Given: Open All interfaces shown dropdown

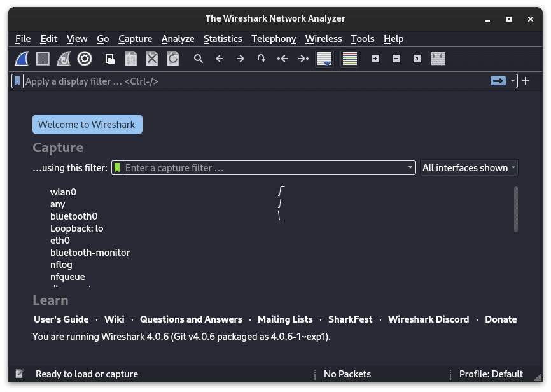Looking at the screenshot, I should 469,168.
